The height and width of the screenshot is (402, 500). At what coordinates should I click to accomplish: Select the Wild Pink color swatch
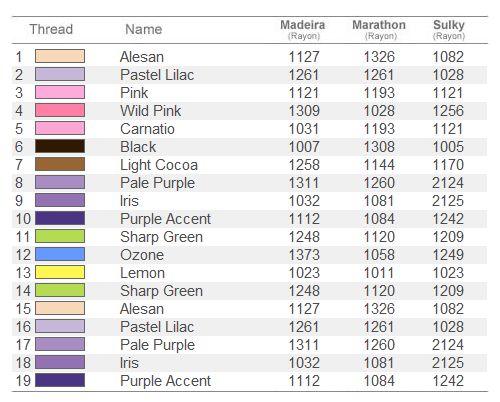tap(60, 110)
